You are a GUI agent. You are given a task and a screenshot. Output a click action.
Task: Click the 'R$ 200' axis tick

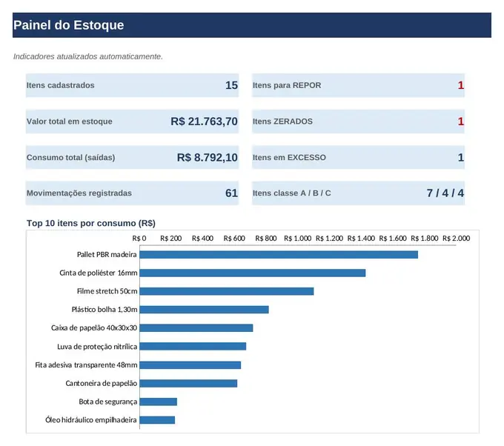[171, 239]
